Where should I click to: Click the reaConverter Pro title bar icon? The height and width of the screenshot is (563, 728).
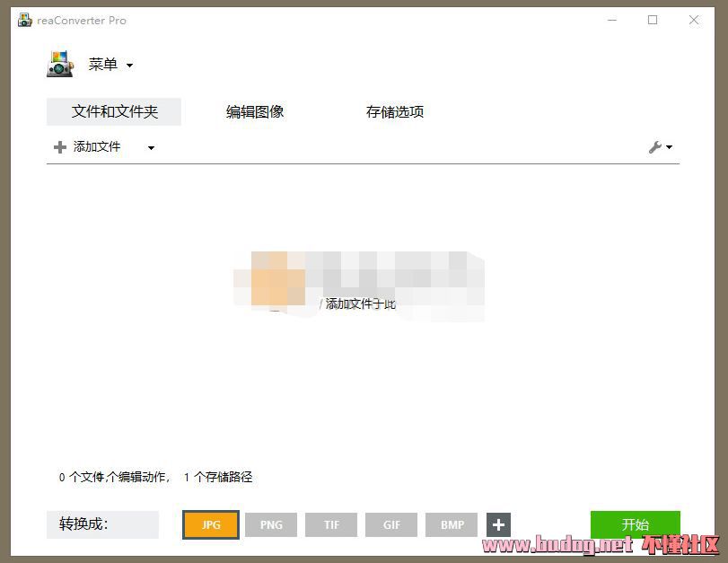pyautogui.click(x=25, y=20)
